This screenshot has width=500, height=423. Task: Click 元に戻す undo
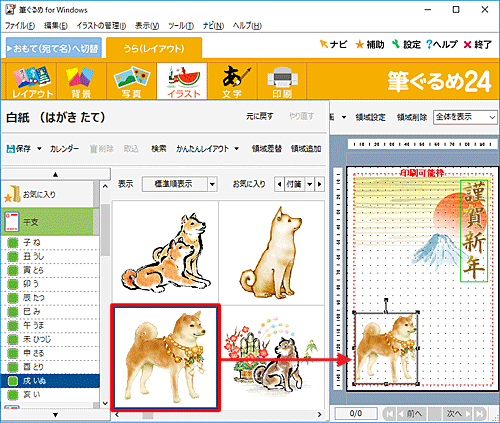pos(260,116)
